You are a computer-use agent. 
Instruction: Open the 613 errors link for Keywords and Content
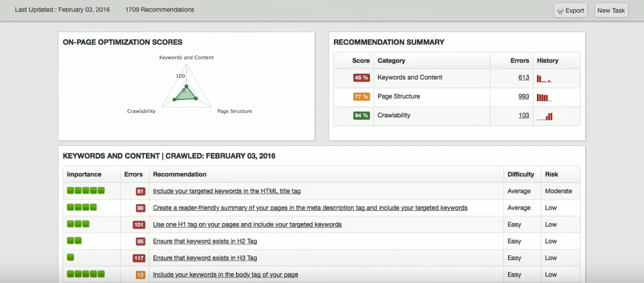(523, 78)
